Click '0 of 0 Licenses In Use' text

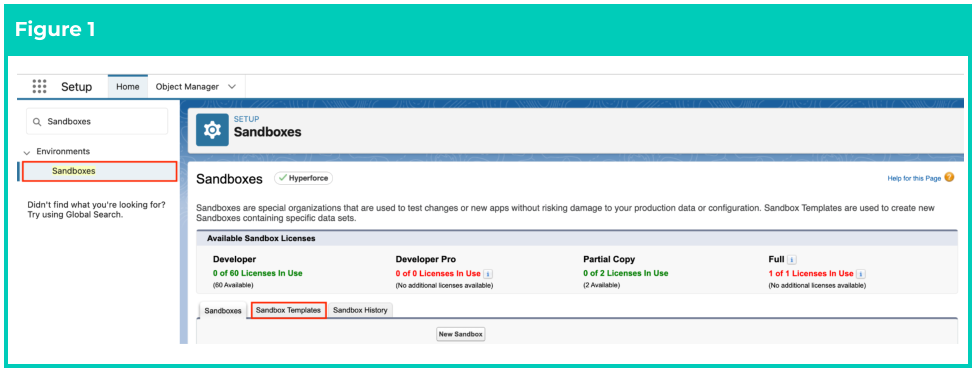(x=438, y=273)
